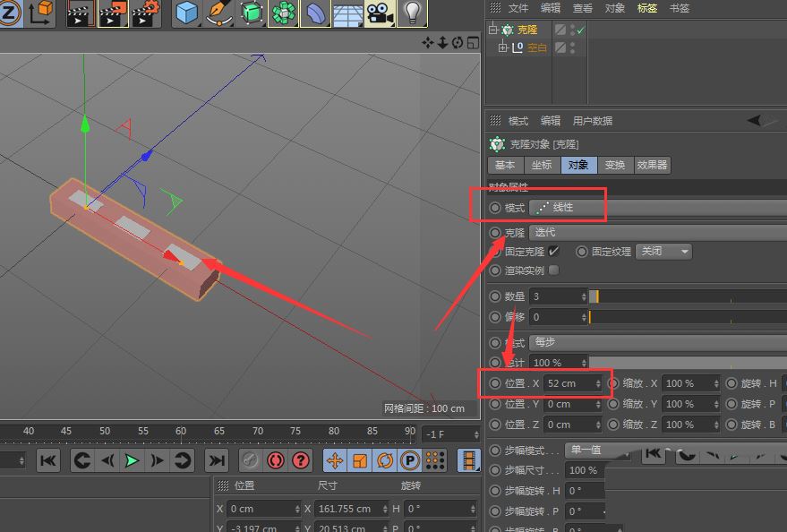The width and height of the screenshot is (787, 532).
Task: Switch to the 坐标 tab
Action: (542, 165)
